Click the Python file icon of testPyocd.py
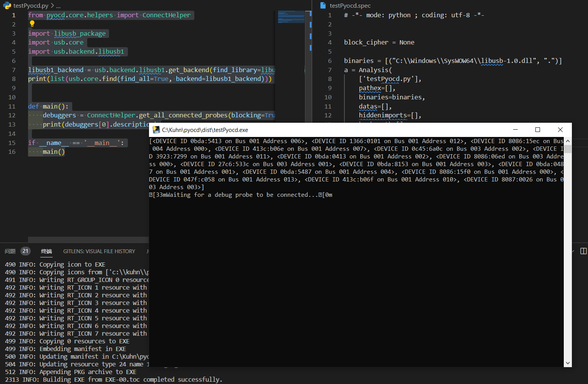Screen dimensions: 588x384 tap(7, 5)
